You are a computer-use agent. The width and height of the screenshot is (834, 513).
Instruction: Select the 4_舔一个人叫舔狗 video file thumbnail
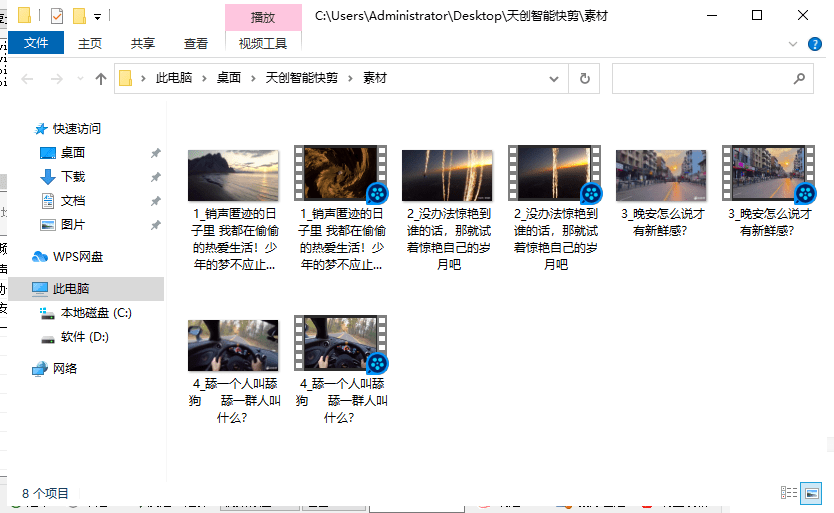tap(340, 343)
